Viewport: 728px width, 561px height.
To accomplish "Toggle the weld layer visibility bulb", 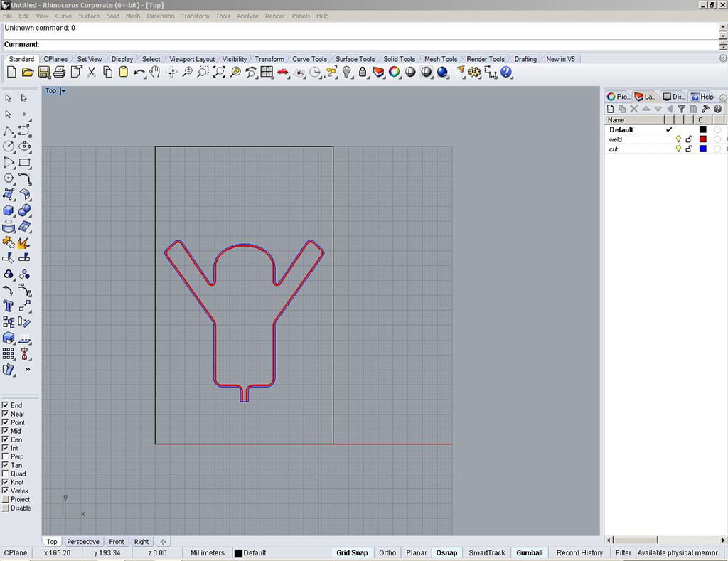I will point(678,139).
